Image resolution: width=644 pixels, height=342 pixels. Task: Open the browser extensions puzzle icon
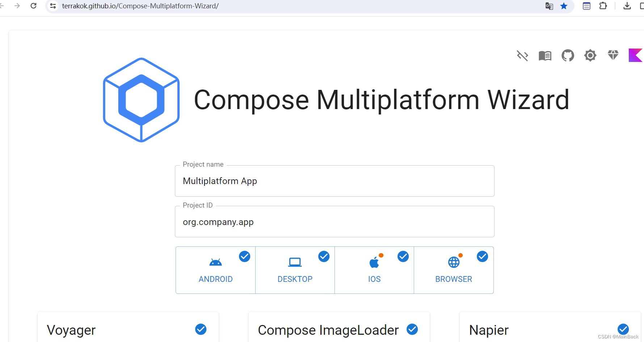pyautogui.click(x=603, y=6)
